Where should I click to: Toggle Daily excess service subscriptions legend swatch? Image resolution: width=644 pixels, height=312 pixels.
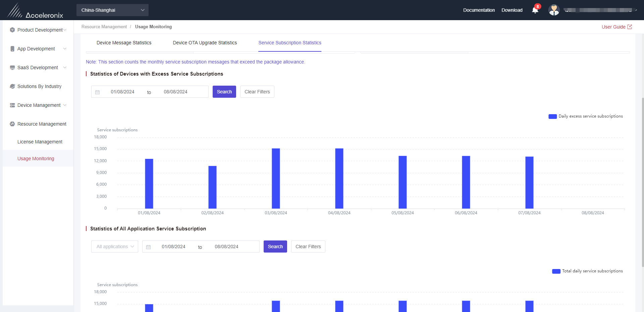click(552, 116)
